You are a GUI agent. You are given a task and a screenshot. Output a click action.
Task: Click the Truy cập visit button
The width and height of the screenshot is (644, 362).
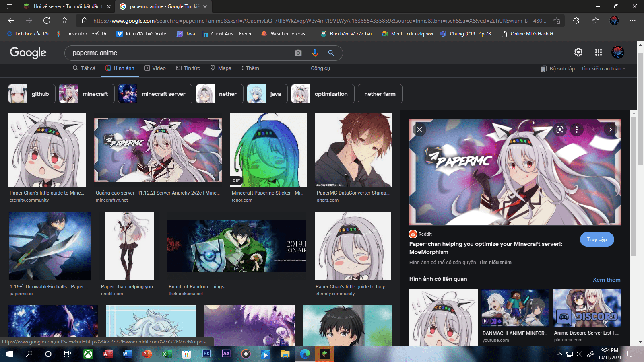point(597,239)
